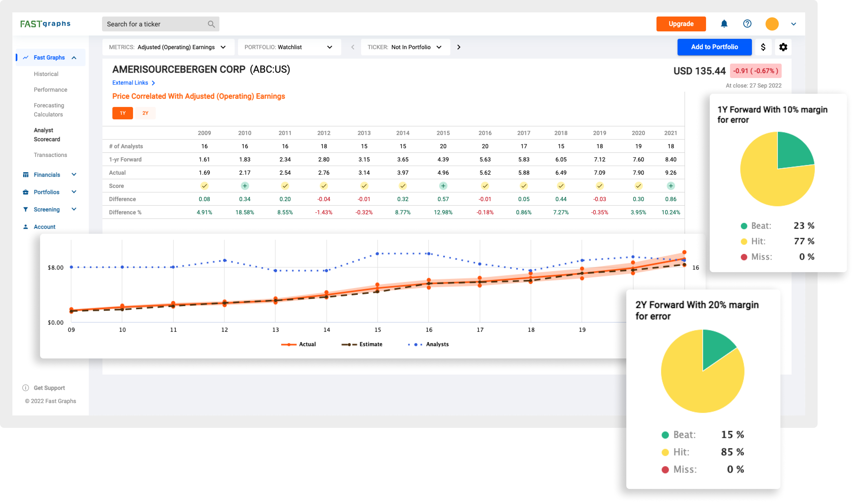Click the Portfolios briefcase icon
868x503 pixels.
tap(25, 192)
